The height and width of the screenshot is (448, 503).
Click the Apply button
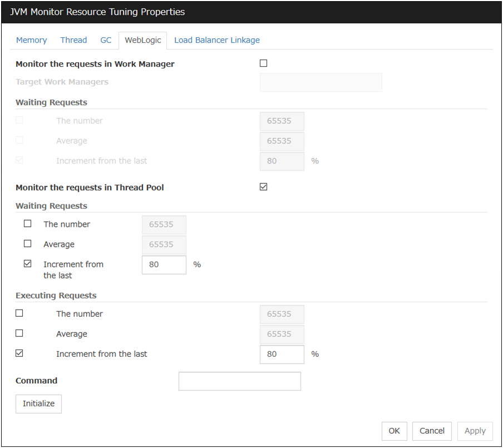tap(475, 431)
